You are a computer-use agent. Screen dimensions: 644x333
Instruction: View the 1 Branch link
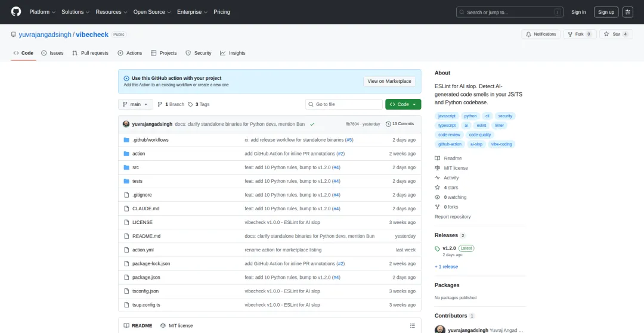point(171,105)
